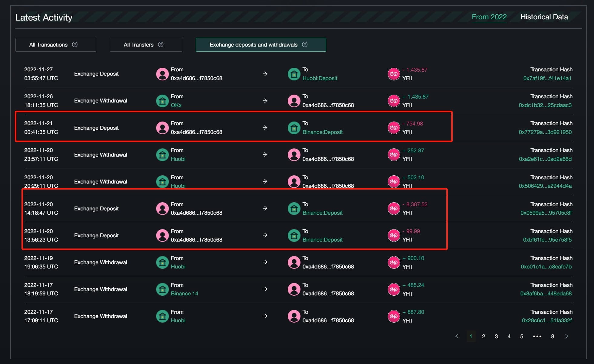Go to previous page arrow
The height and width of the screenshot is (364, 594).
(x=457, y=336)
